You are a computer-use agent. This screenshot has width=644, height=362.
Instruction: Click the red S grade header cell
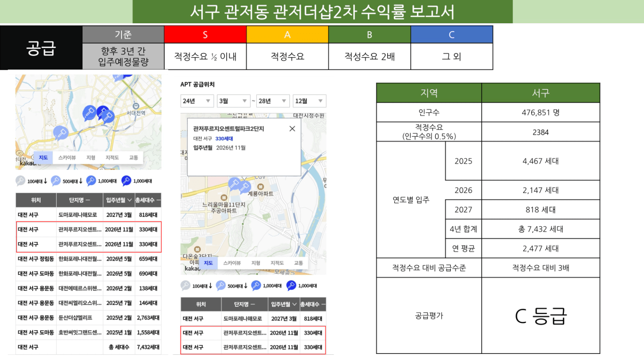[205, 34]
